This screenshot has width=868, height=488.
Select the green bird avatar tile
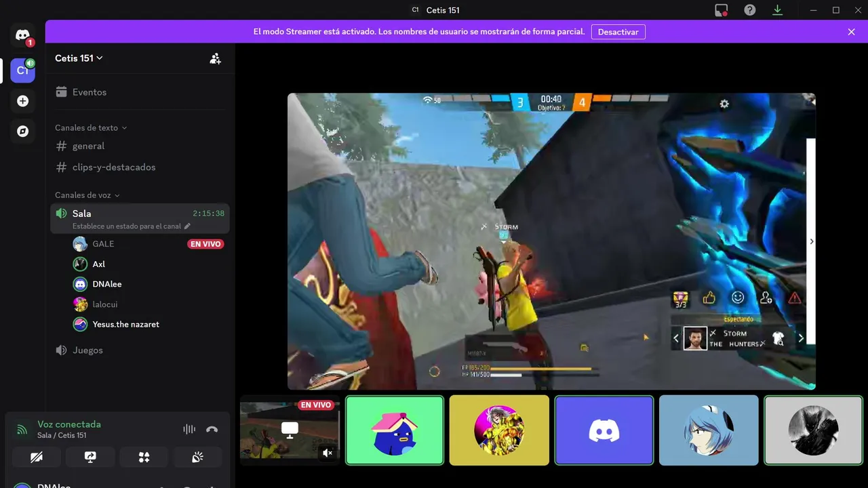[x=395, y=430]
